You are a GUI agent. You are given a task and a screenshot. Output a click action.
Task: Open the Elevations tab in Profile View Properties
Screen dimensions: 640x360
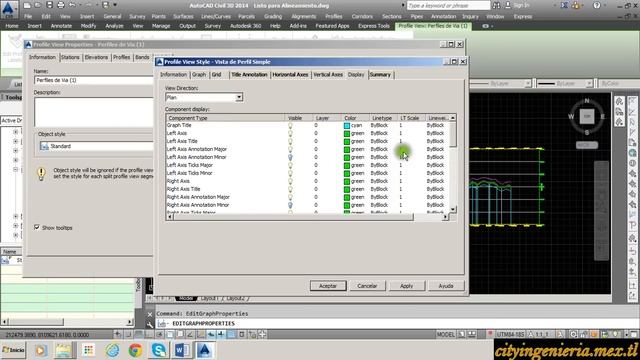(x=96, y=57)
